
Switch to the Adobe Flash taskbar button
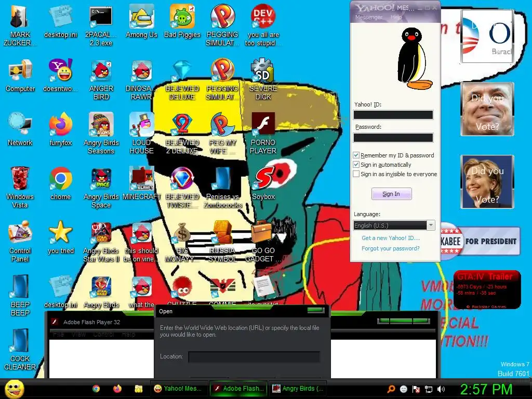238,389
